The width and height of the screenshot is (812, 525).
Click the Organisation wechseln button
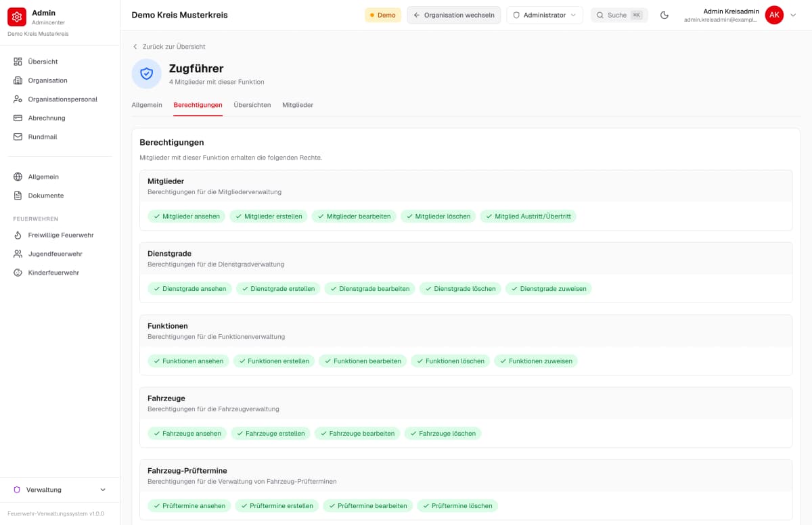(454, 15)
